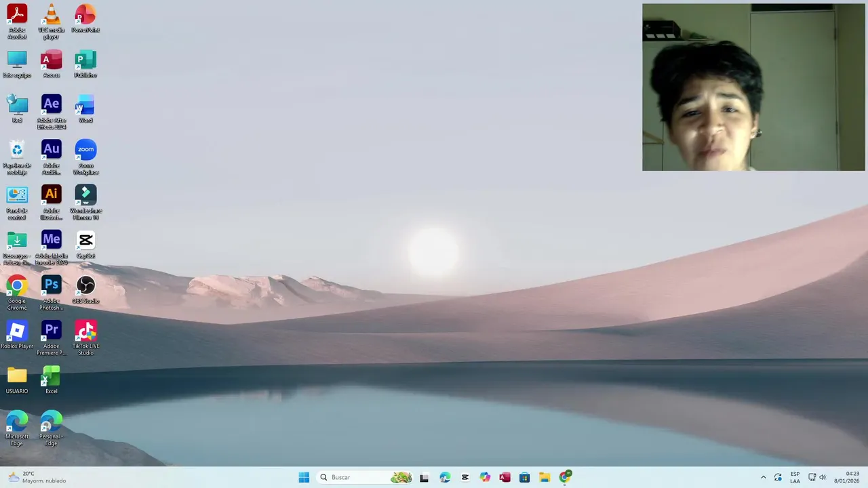Click the Buscar taskbar search box
Image resolution: width=868 pixels, height=488 pixels.
366,477
